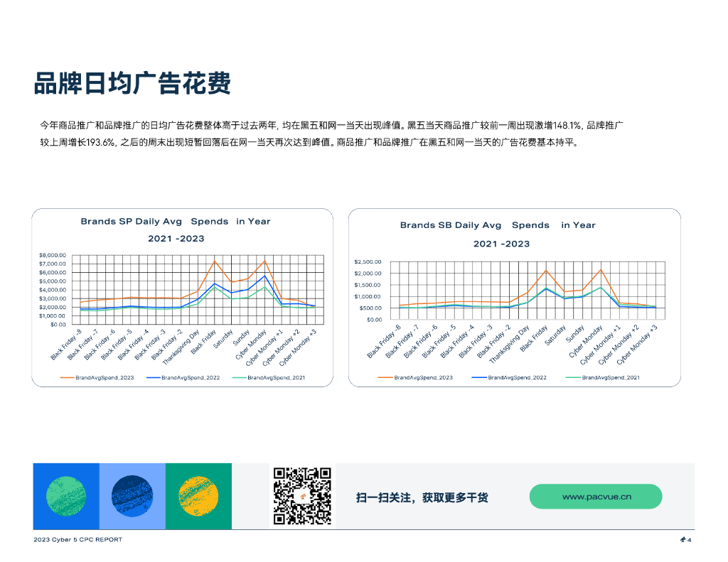Image resolution: width=728 pixels, height=562 pixels.
Task: Click the www.pacvue.cn green button
Action: 596,497
